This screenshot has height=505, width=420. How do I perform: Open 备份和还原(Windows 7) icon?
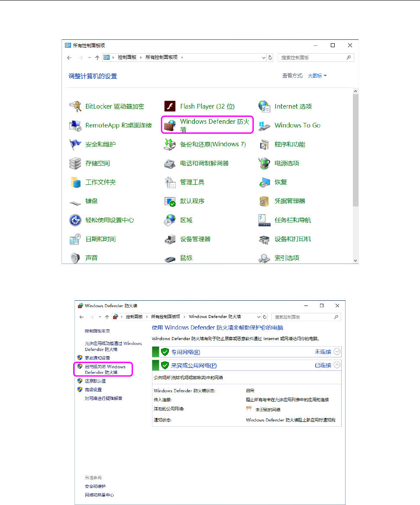point(170,144)
